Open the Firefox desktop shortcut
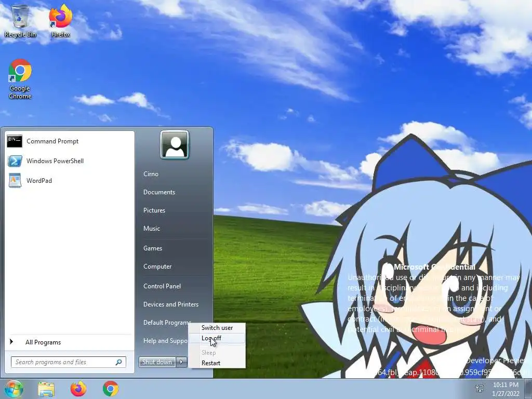 (60, 21)
